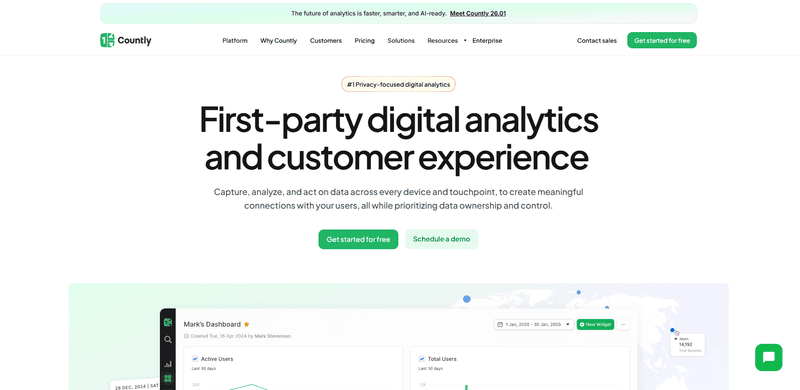Click the Japan 14,192 tooltip card
The image size is (800, 390).
pos(689,345)
